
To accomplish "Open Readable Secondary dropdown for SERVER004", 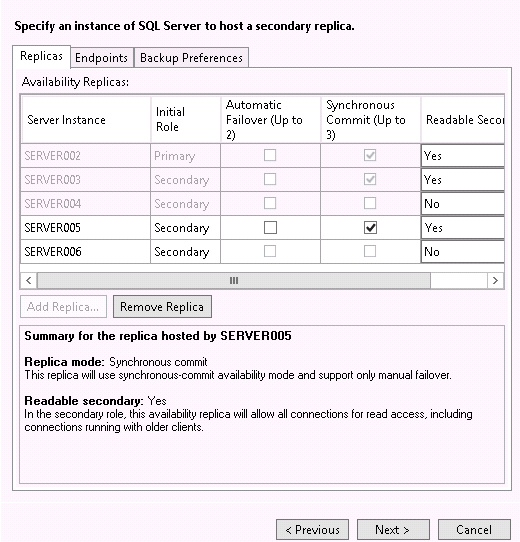I will coord(463,204).
